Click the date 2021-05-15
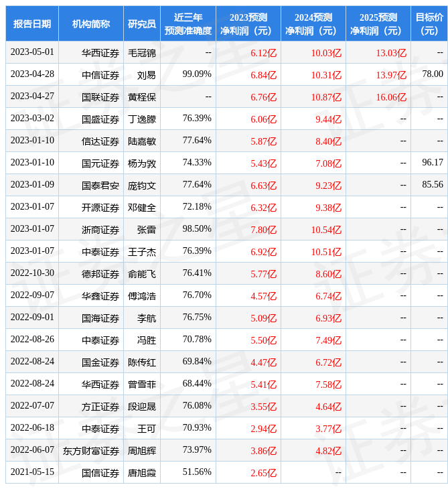The image size is (448, 489). 32,472
